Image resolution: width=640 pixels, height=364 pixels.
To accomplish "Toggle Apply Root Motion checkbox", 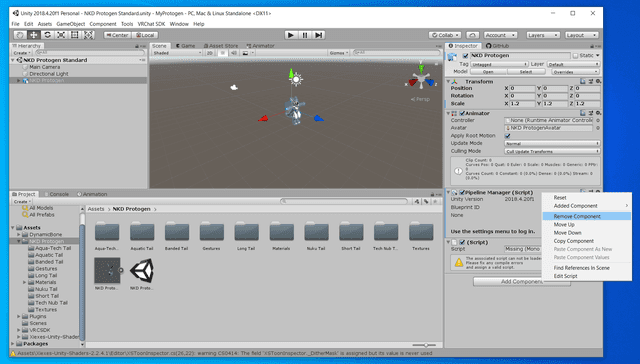I will (x=507, y=135).
